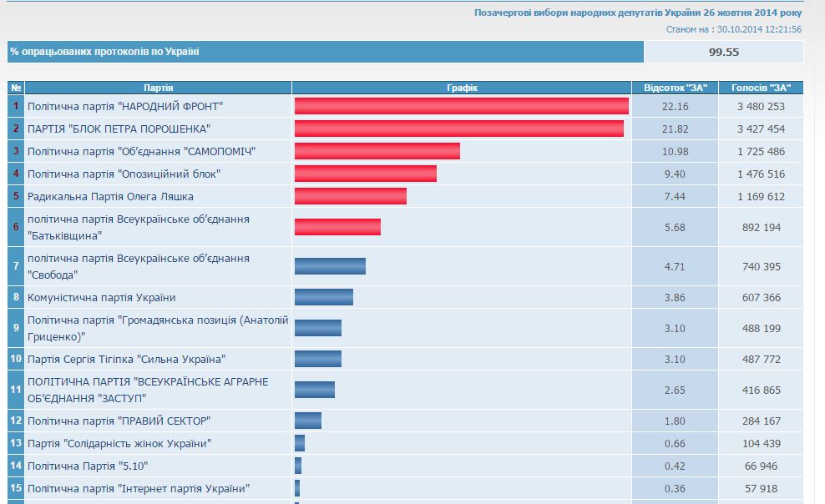825x504 pixels.
Task: Click percentage value 3.86
Action: tap(675, 298)
